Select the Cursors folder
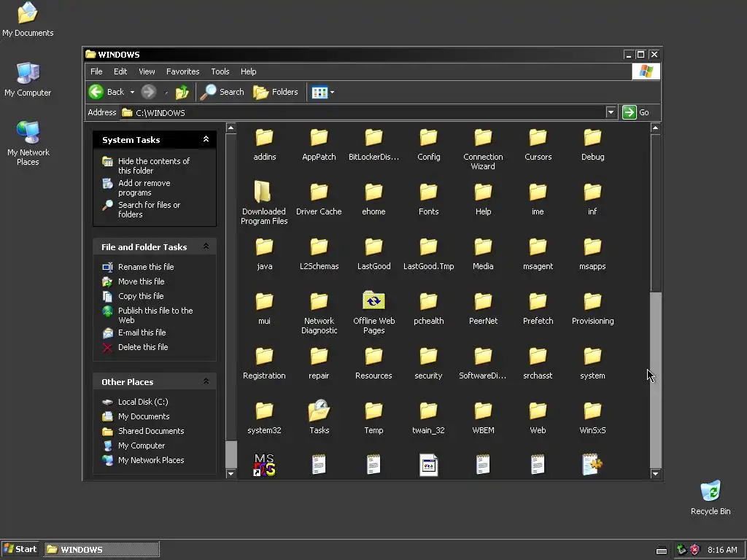Image resolution: width=747 pixels, height=560 pixels. pos(538,145)
